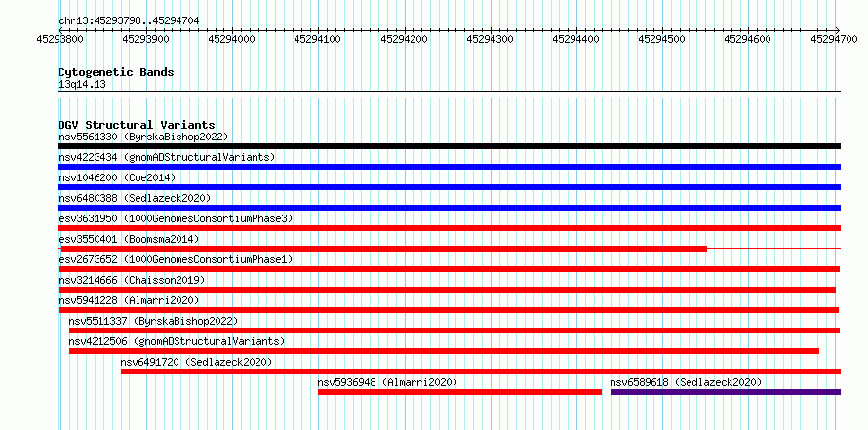Select the short red nsv5936948 bar
The image size is (868, 430).
click(x=459, y=392)
